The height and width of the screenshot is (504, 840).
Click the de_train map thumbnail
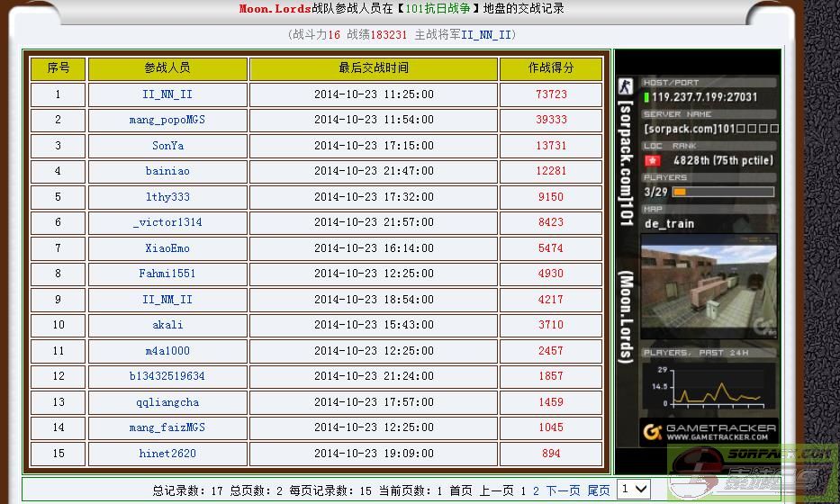click(709, 287)
